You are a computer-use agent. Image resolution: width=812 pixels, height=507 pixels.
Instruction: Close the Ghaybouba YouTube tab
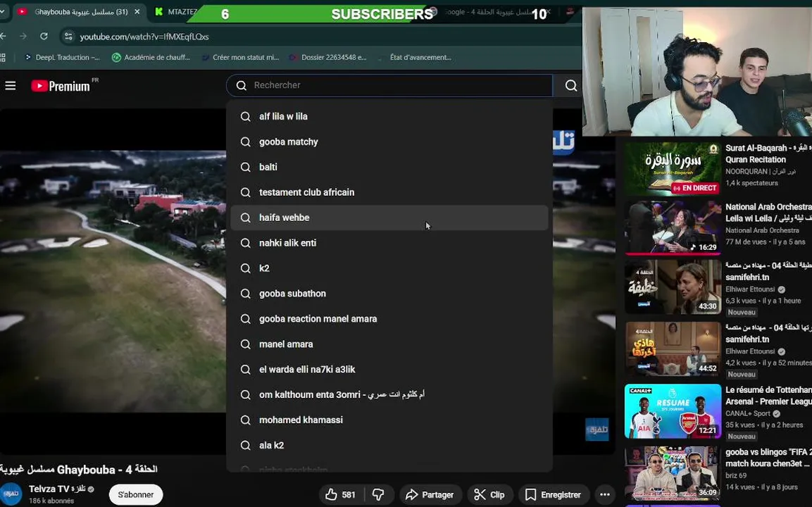pyautogui.click(x=137, y=11)
